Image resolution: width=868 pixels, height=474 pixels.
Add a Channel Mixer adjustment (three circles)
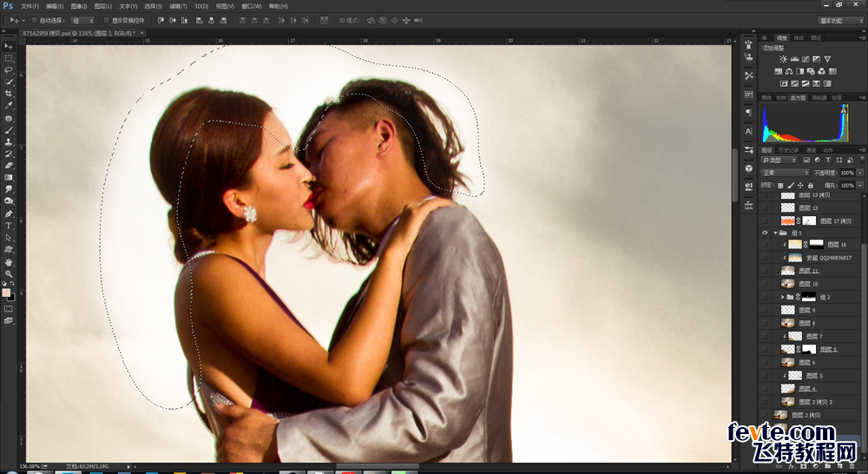tap(821, 71)
